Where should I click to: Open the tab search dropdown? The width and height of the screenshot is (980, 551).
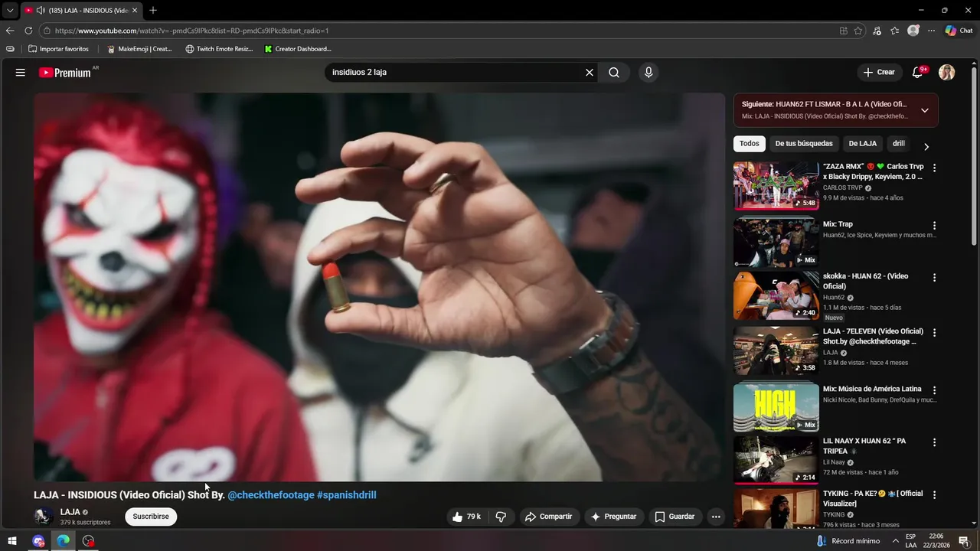click(9, 10)
